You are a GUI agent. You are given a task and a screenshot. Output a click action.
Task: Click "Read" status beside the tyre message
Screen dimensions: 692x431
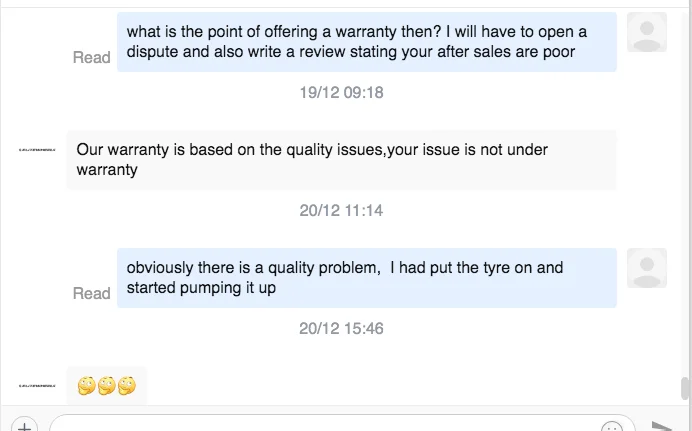(x=91, y=294)
